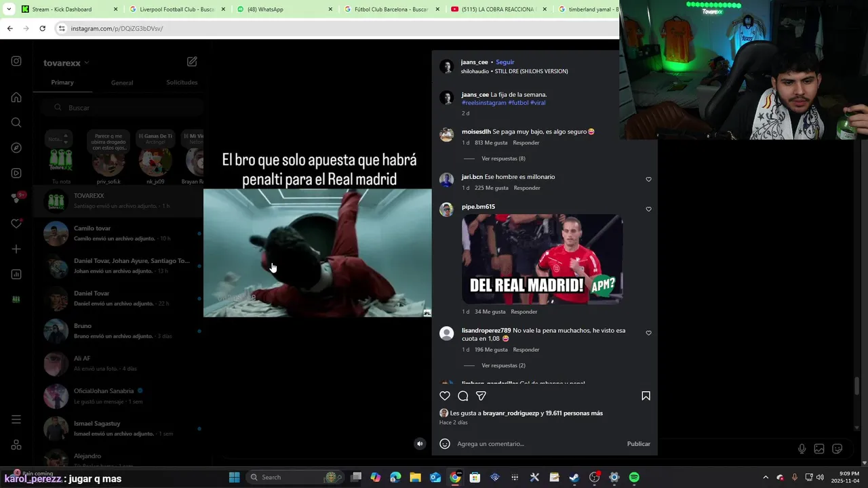Open the Explore compass icon

coord(16,148)
